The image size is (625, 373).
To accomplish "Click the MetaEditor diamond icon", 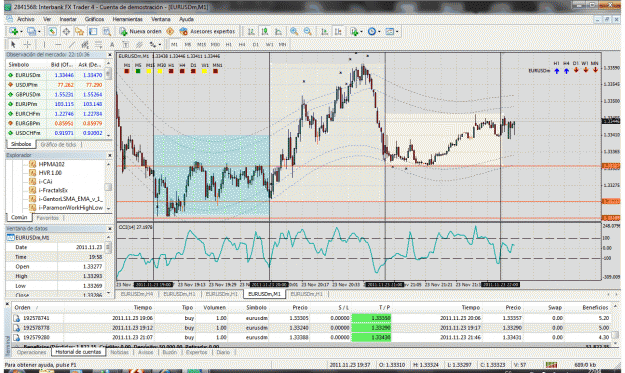I will click(170, 31).
